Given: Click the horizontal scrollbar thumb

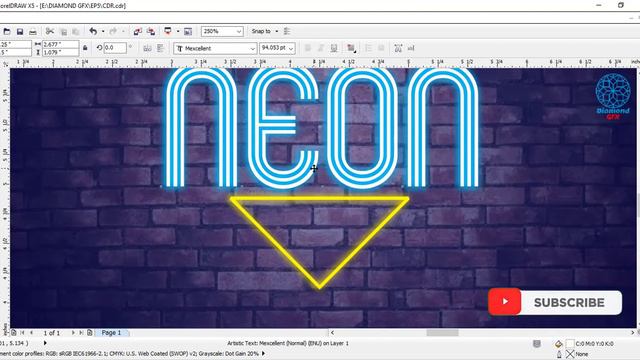Looking at the screenshot, I should point(442,333).
